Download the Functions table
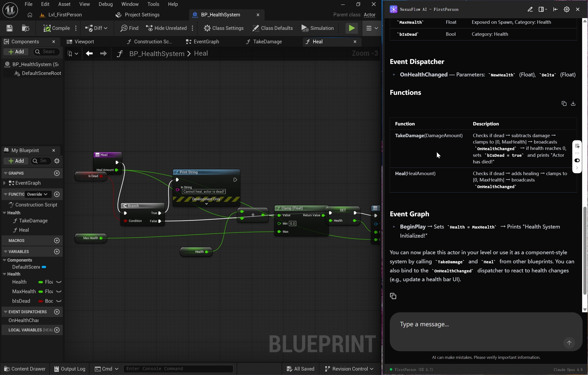This screenshot has height=375, width=588. point(573,103)
